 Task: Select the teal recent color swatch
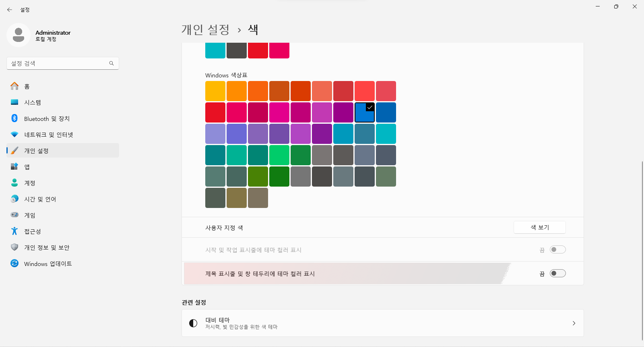(x=215, y=50)
